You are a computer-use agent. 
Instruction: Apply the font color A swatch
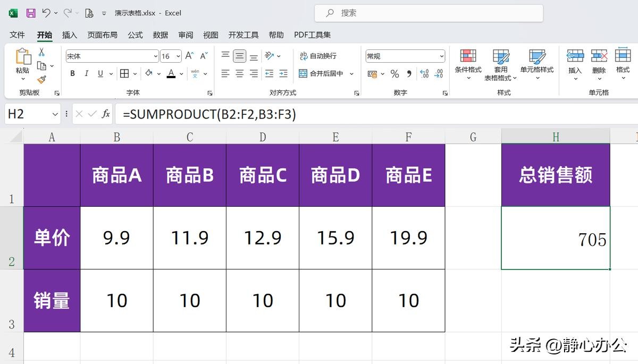pos(171,73)
